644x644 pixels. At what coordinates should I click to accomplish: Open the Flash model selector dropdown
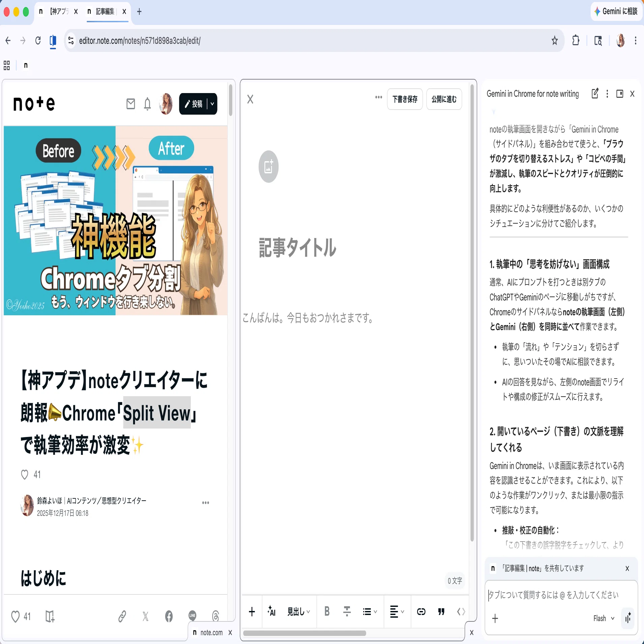click(604, 618)
